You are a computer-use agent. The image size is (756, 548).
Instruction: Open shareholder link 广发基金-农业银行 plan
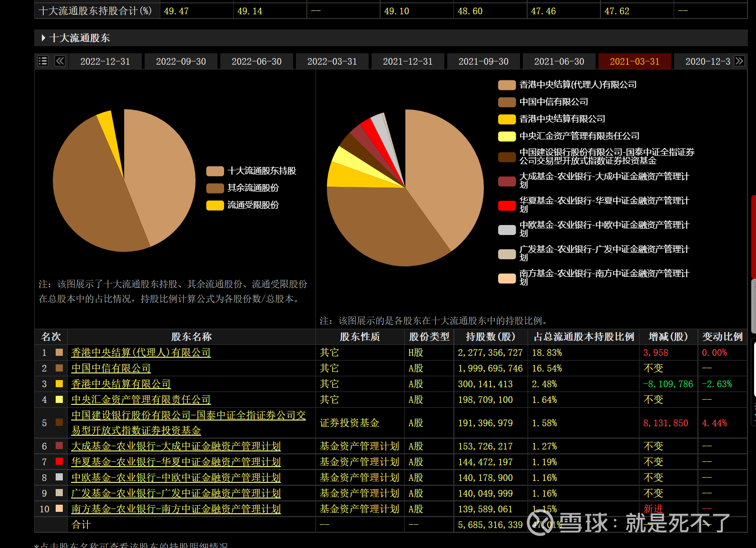coord(176,493)
